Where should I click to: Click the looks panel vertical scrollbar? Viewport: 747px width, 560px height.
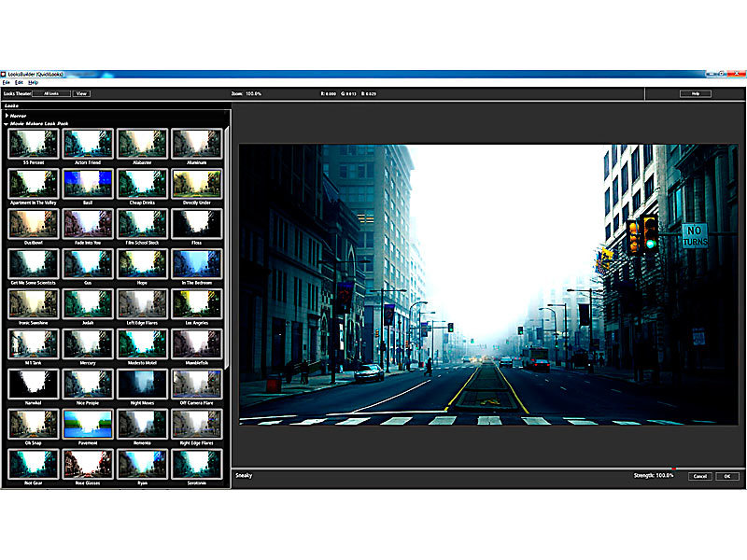(x=227, y=247)
